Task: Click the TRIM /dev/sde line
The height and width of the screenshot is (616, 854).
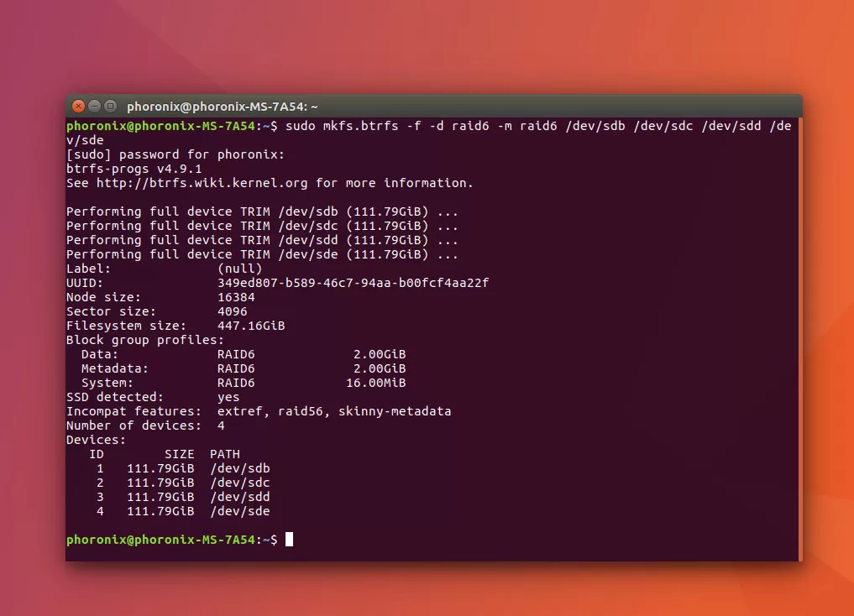Action: (x=262, y=254)
